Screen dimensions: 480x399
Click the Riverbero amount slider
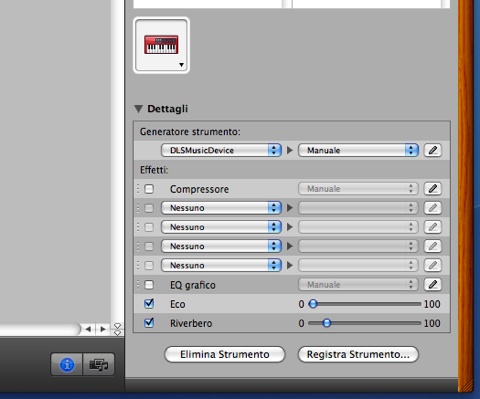pyautogui.click(x=364, y=323)
